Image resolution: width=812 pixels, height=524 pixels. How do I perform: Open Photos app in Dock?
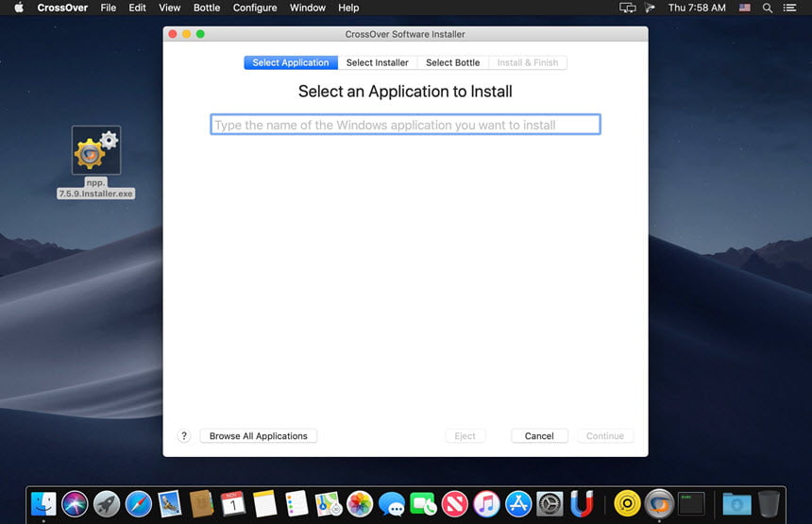pyautogui.click(x=360, y=503)
